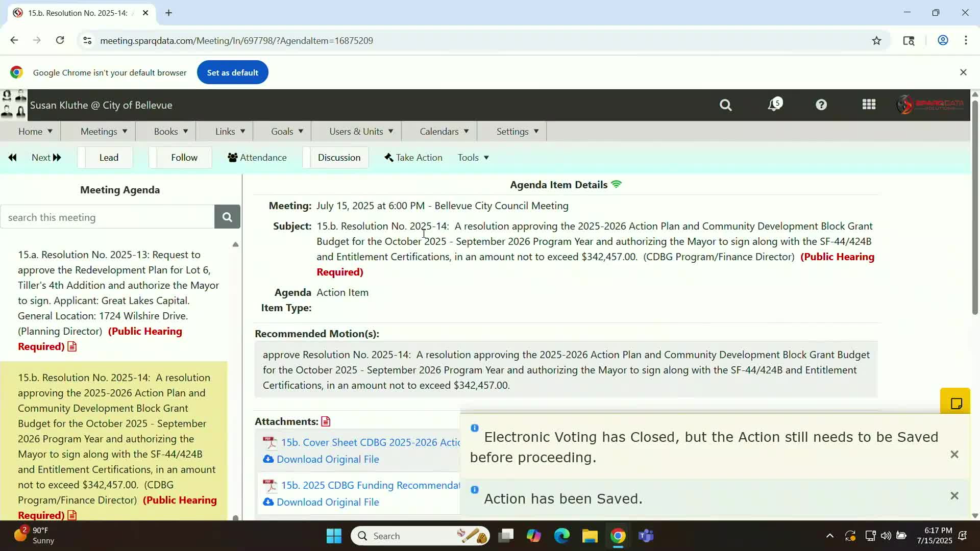The image size is (980, 551).
Task: Toggle the Follow button
Action: pyautogui.click(x=184, y=158)
